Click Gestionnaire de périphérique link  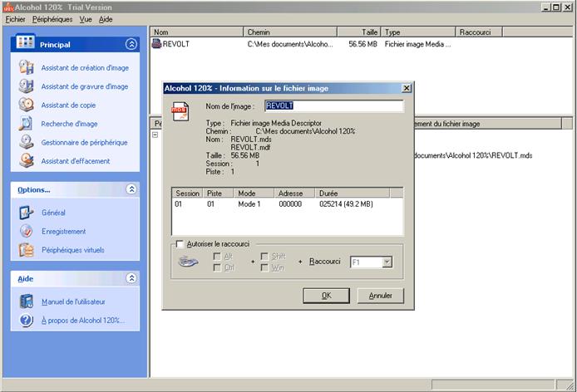pyautogui.click(x=84, y=142)
